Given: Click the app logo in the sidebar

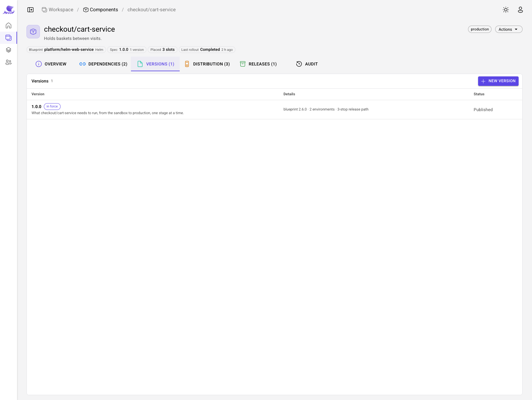Looking at the screenshot, I should click(x=9, y=10).
